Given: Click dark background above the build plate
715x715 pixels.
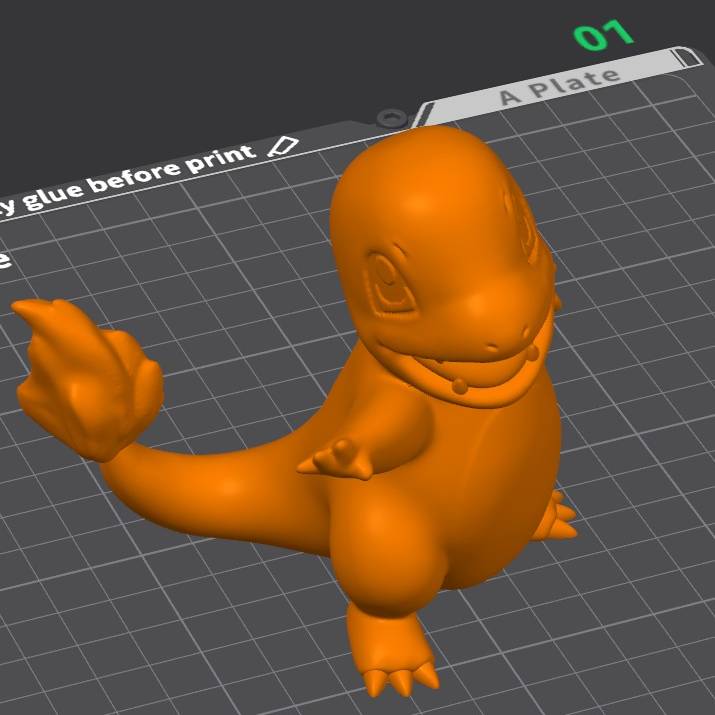Looking at the screenshot, I should pyautogui.click(x=200, y=60).
